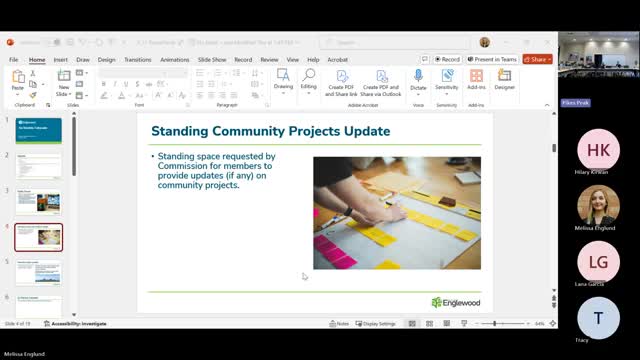Viewport: 640px width, 360px height.
Task: Switch to Design tab
Action: pos(107,60)
